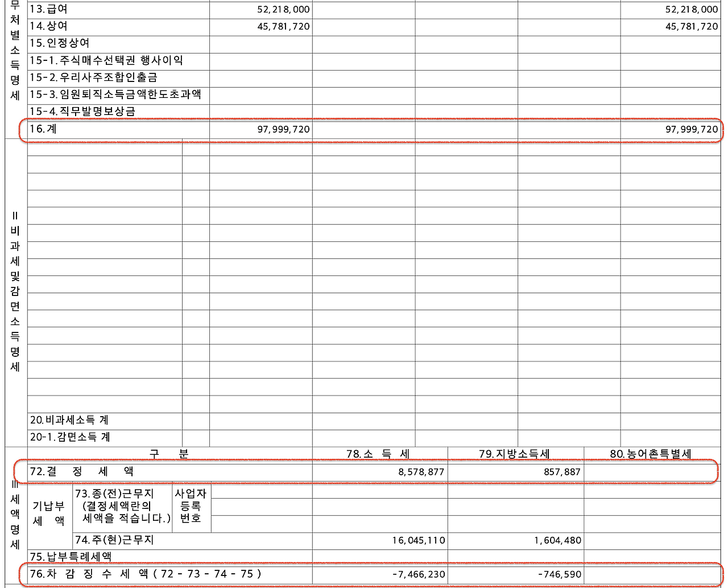Select the 결정세액 value 8,578,877
Screen dimensions: 728x588
click(421, 472)
